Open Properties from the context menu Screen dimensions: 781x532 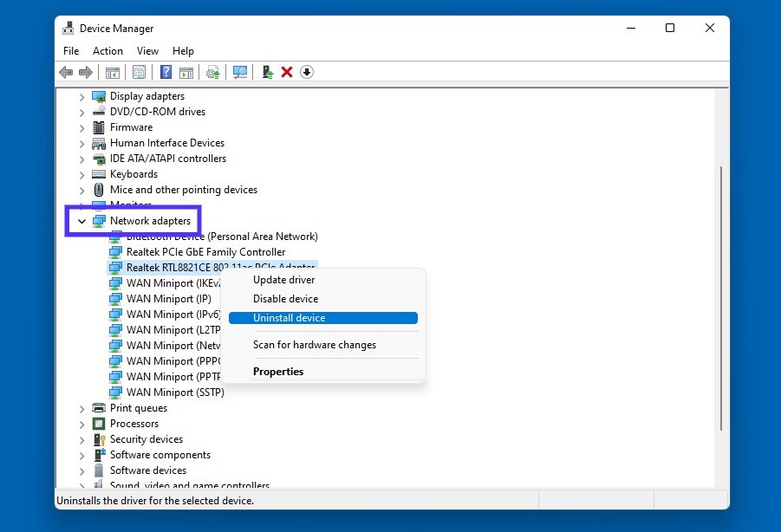(278, 372)
